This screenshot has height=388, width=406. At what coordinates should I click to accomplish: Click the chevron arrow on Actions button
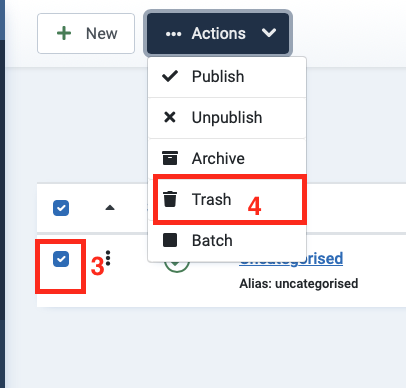[269, 33]
